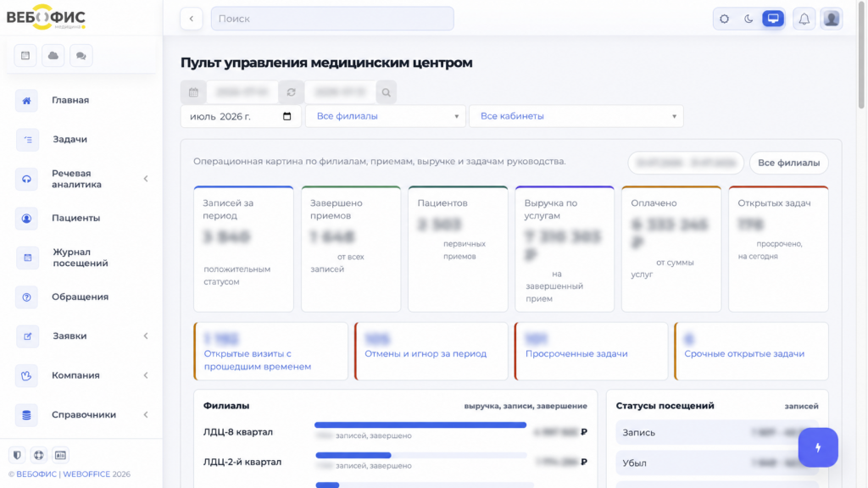Open Отмены и игнор за период link

click(426, 353)
